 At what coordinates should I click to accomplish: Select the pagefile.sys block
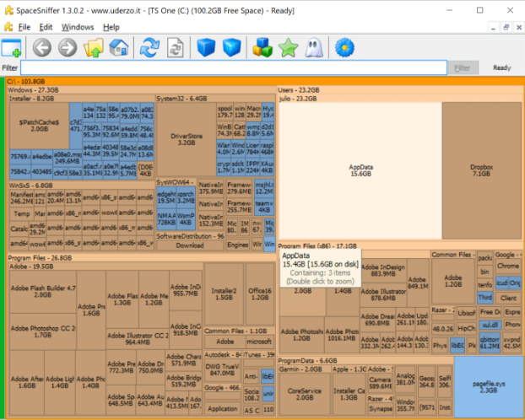tap(489, 386)
